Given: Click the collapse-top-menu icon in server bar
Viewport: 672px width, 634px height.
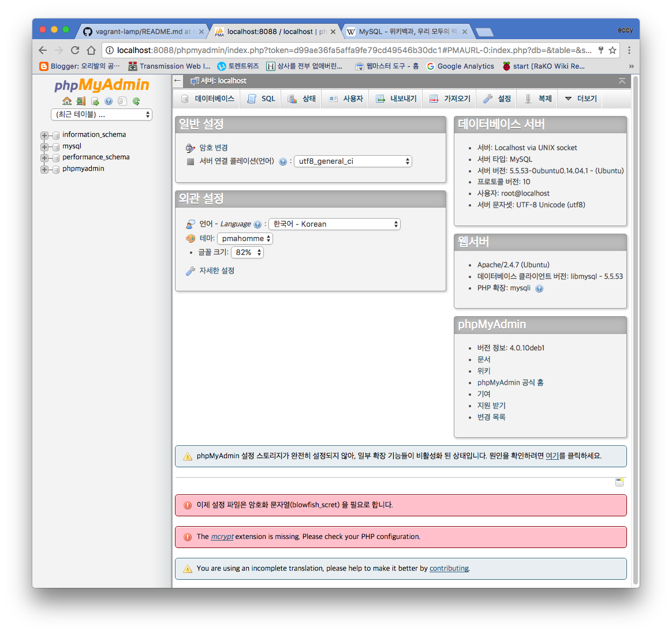Looking at the screenshot, I should click(622, 81).
